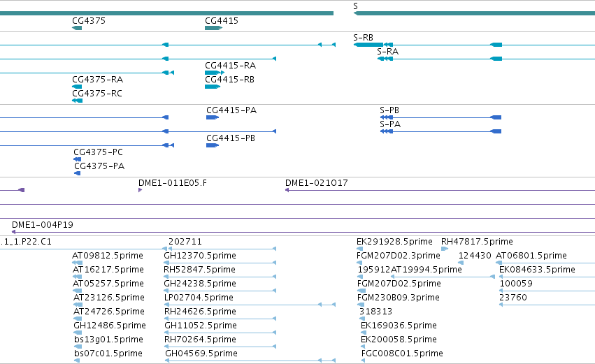This screenshot has width=595, height=364.
Task: Click the 23760 label
Action: coord(513,298)
